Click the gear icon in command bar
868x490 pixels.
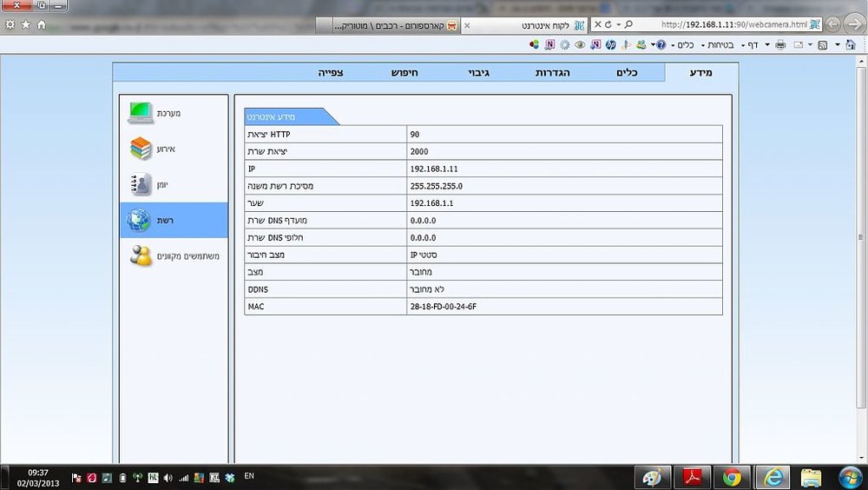pyautogui.click(x=565, y=45)
